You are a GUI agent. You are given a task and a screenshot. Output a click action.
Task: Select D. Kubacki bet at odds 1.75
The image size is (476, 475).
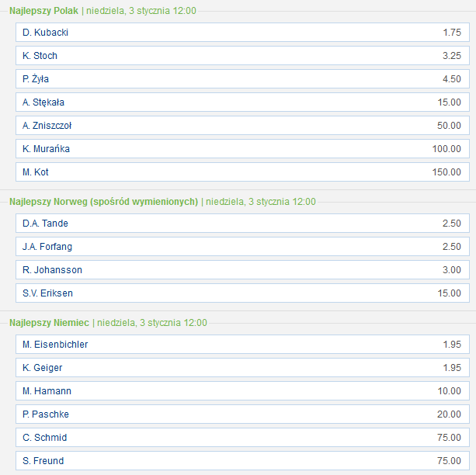[242, 33]
